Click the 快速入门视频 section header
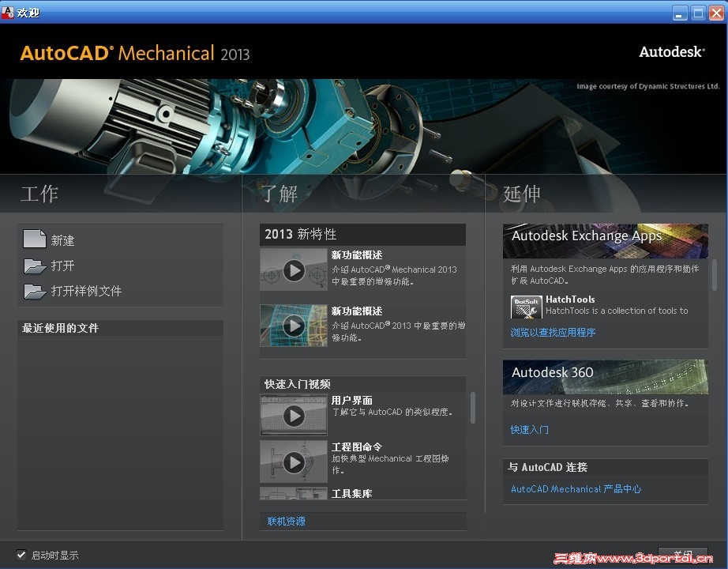 point(362,384)
